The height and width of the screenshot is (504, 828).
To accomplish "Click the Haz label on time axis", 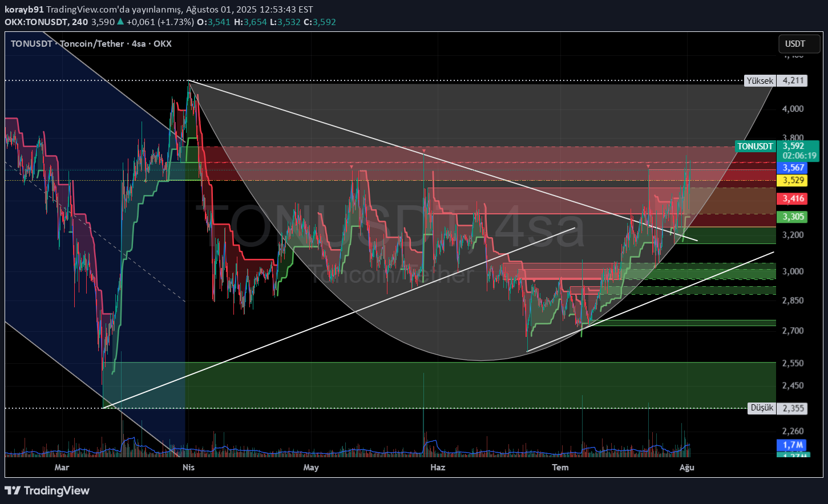I will pos(437,468).
